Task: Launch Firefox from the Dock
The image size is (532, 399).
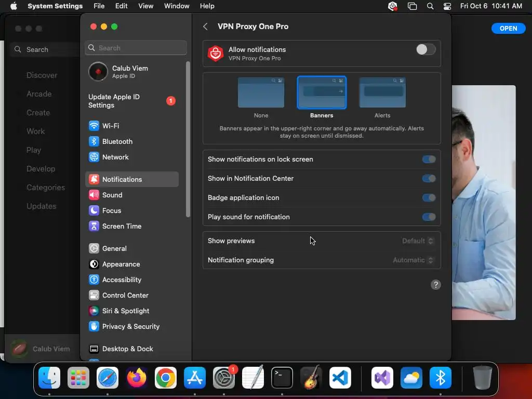Action: tap(137, 378)
